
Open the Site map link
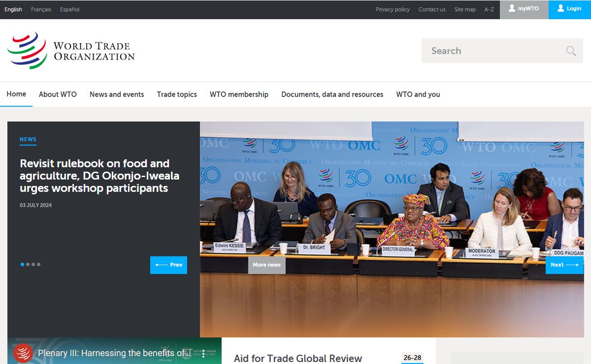(465, 9)
